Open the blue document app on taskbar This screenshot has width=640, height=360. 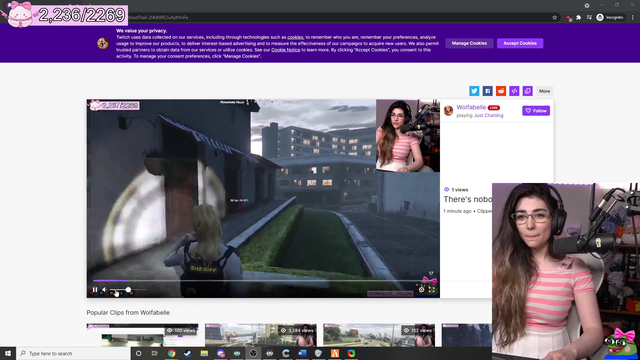[302, 353]
